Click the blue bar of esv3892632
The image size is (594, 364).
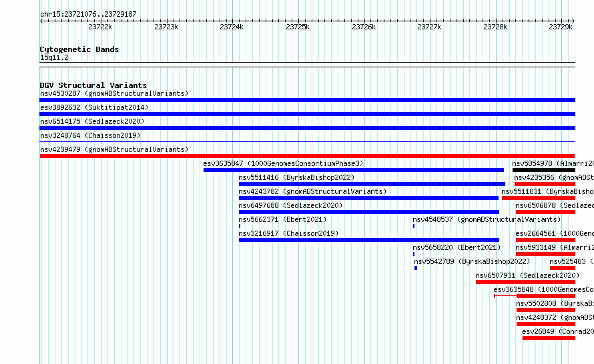(307, 114)
